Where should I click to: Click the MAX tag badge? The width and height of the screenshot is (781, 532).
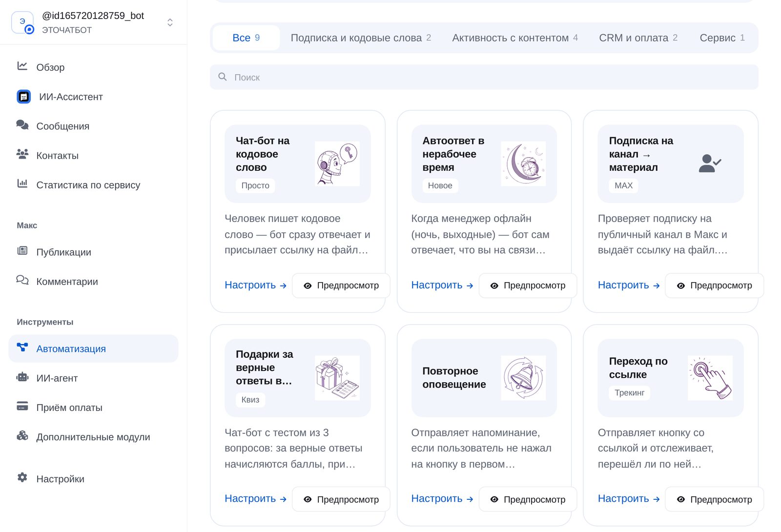click(x=623, y=185)
